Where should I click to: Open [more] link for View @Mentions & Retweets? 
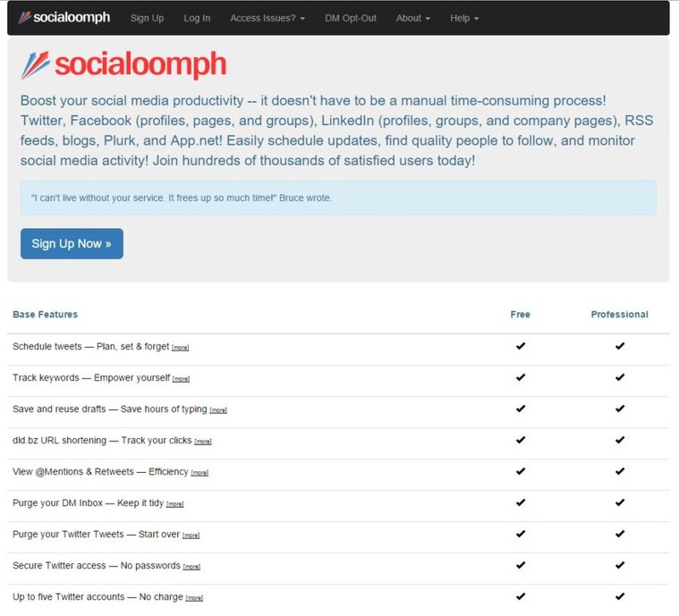pos(199,473)
